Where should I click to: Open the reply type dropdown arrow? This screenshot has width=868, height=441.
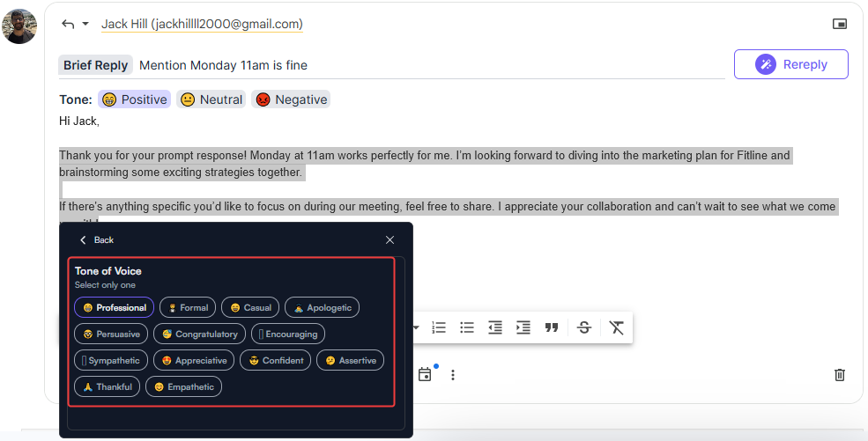click(x=85, y=24)
